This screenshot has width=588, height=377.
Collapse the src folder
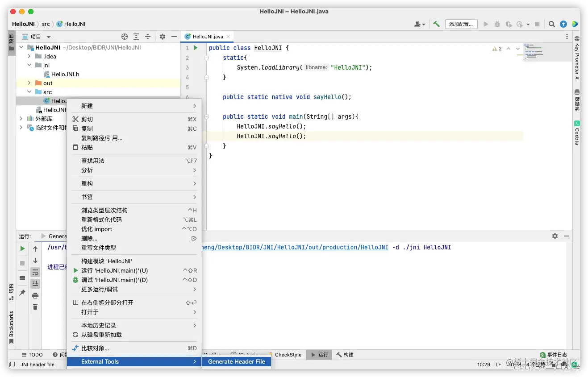pyautogui.click(x=29, y=92)
